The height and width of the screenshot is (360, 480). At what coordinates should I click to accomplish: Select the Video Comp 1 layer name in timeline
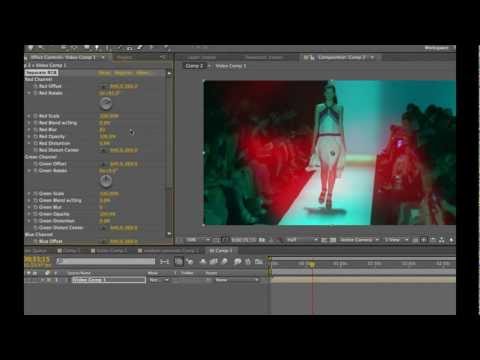pyautogui.click(x=109, y=280)
